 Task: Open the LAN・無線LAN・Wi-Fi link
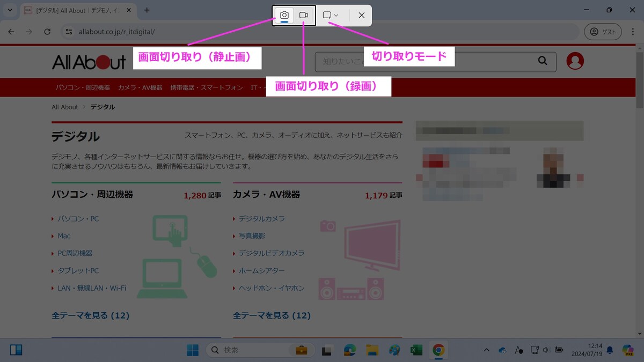(x=92, y=288)
